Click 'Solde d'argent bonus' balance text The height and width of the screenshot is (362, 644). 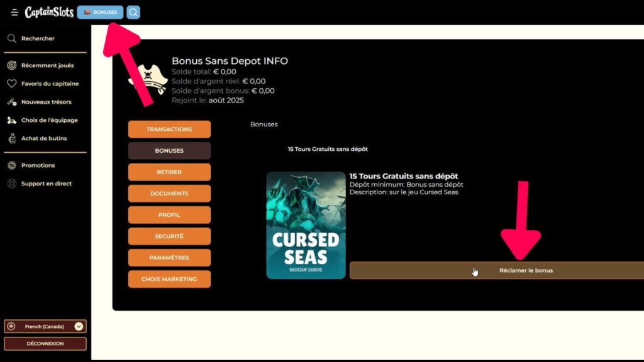223,90
